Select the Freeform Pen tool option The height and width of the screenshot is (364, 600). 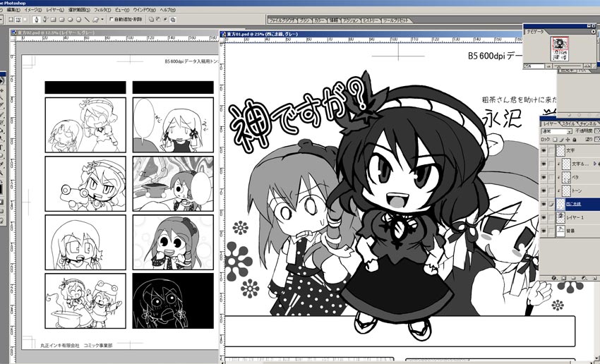pos(45,19)
